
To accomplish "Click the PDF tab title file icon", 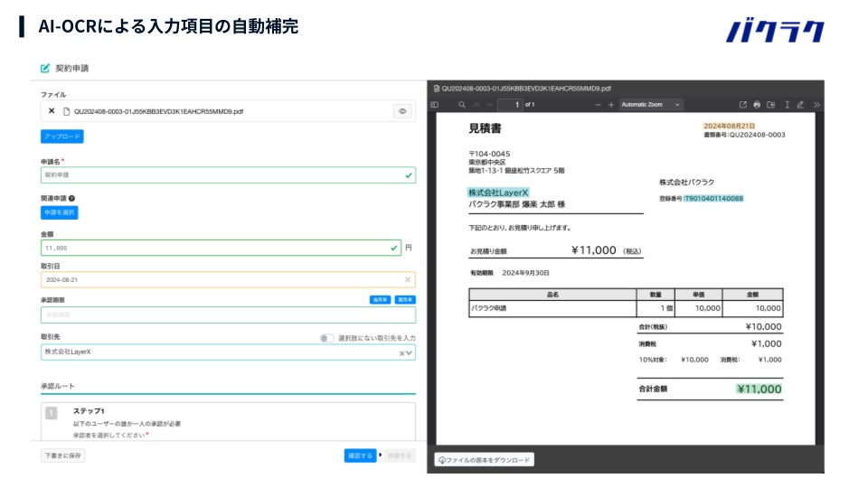I will point(436,89).
